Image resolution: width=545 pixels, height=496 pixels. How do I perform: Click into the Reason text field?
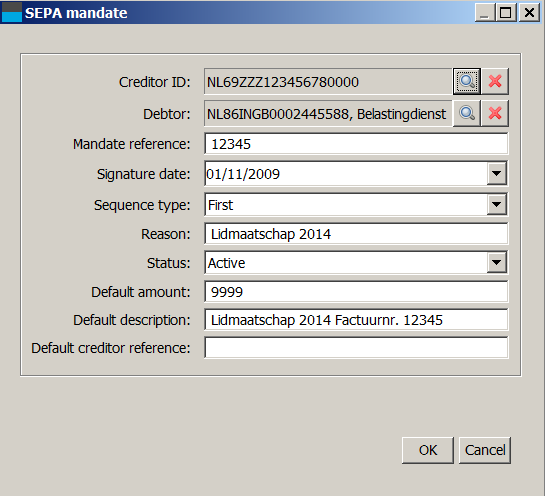pyautogui.click(x=356, y=234)
